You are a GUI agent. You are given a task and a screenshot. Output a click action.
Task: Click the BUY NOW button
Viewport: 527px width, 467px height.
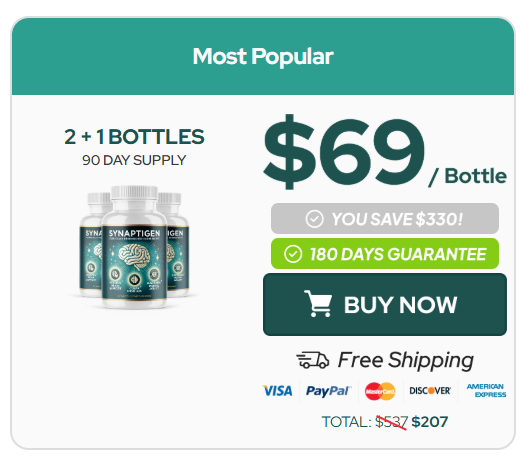(385, 305)
